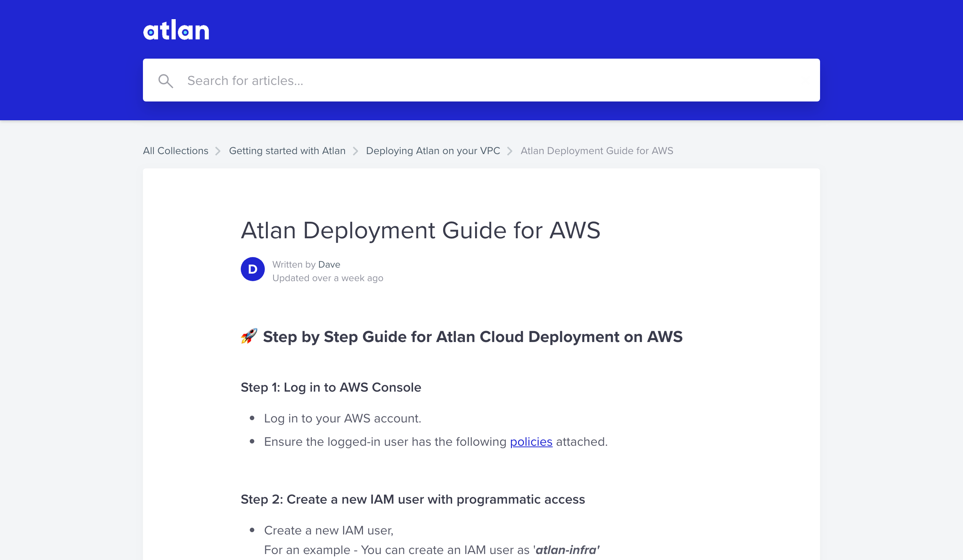Click Step by Step Guide heading text
The height and width of the screenshot is (560, 963).
472,337
